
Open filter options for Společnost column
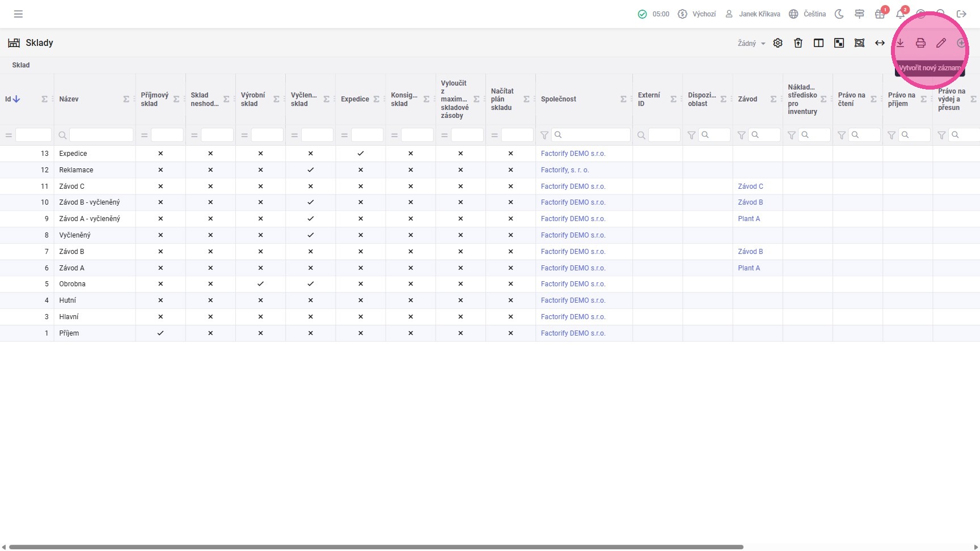544,135
